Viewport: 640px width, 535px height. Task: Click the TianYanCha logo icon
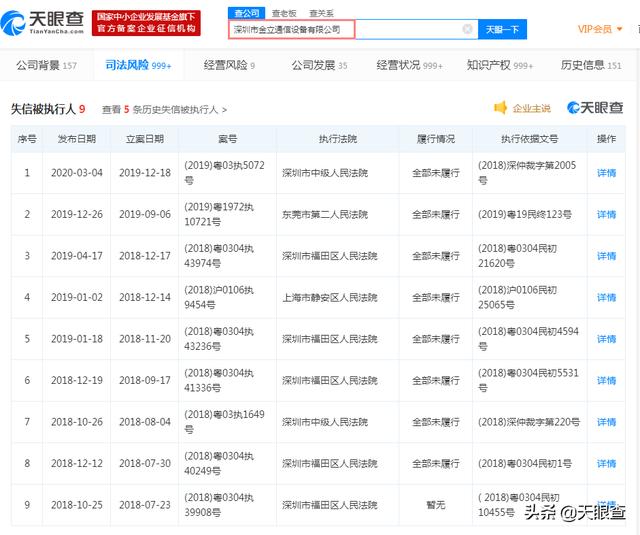pos(13,23)
